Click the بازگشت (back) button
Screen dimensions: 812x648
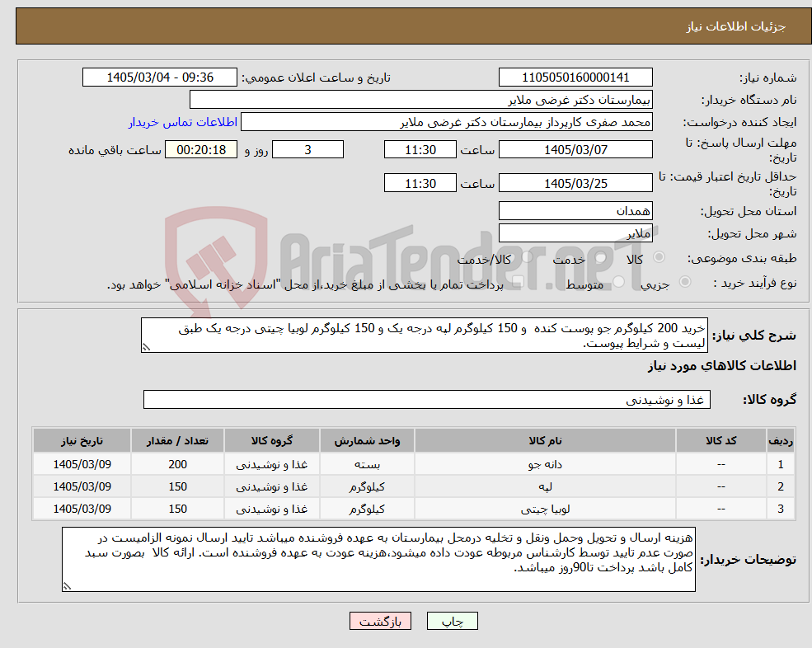click(380, 621)
